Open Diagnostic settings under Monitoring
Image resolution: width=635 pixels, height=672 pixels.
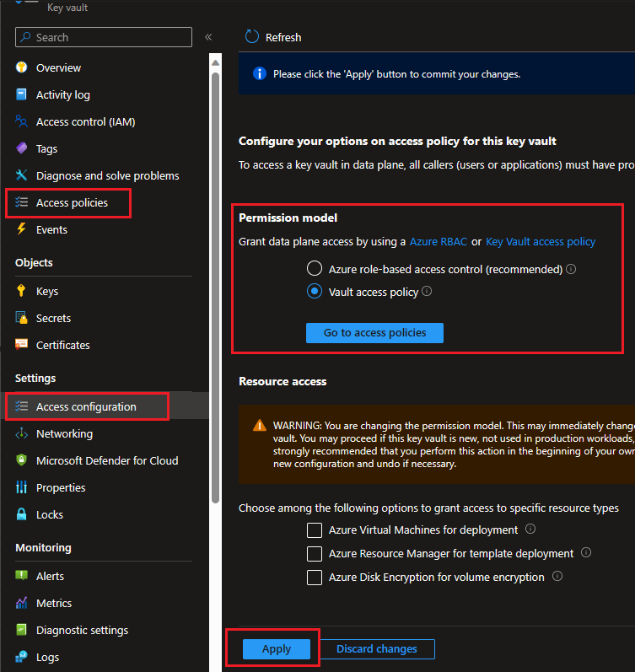point(83,631)
